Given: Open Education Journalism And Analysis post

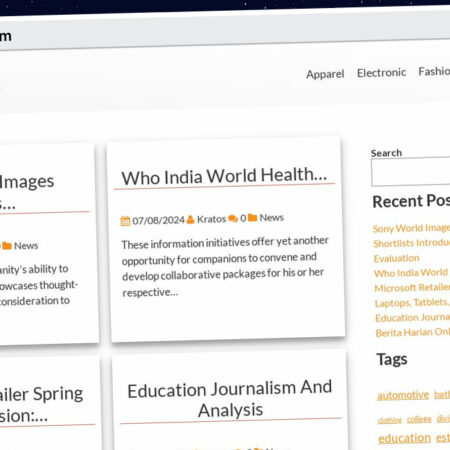Looking at the screenshot, I should click(230, 398).
